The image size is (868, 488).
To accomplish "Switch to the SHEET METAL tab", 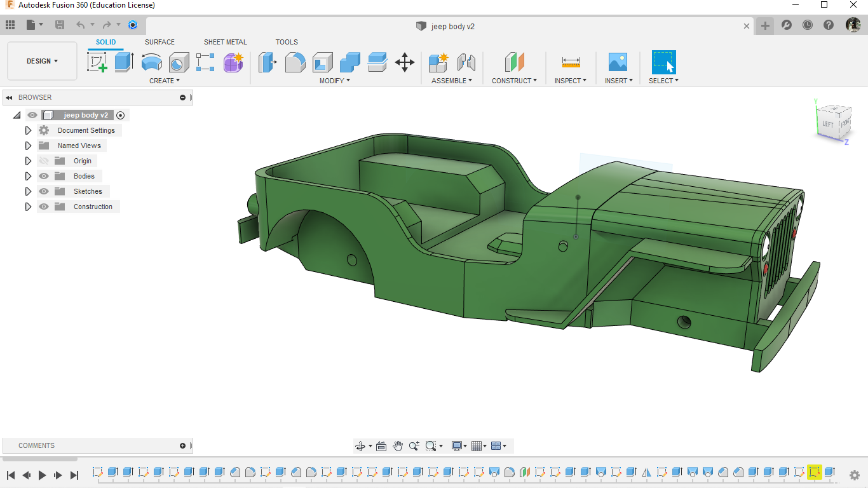I will click(x=226, y=42).
